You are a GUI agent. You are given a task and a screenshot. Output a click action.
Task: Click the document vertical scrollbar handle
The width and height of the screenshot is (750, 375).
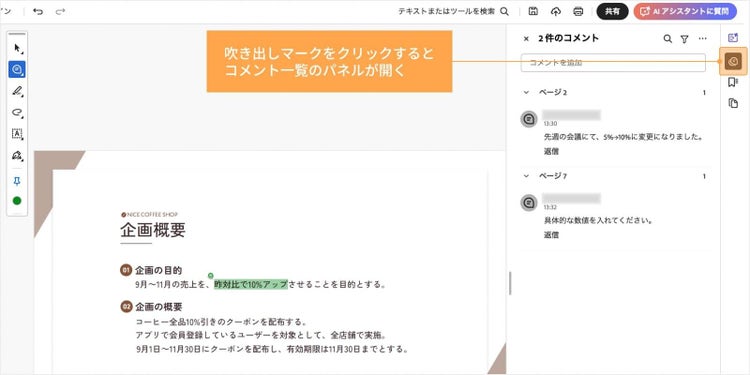coord(510,283)
